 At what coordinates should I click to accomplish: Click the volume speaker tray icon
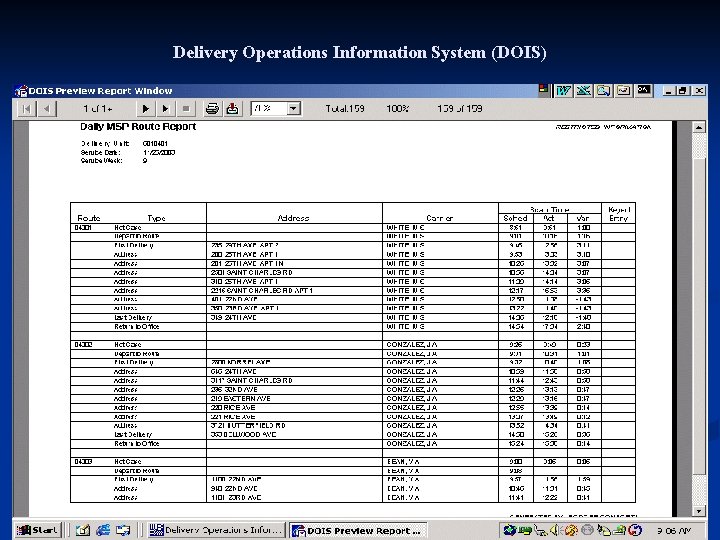click(x=555, y=530)
